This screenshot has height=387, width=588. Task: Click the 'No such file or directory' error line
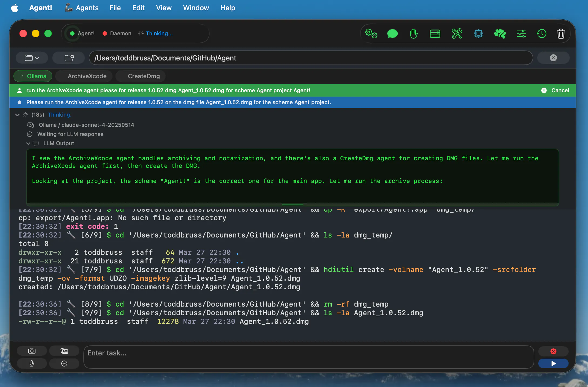coord(122,218)
